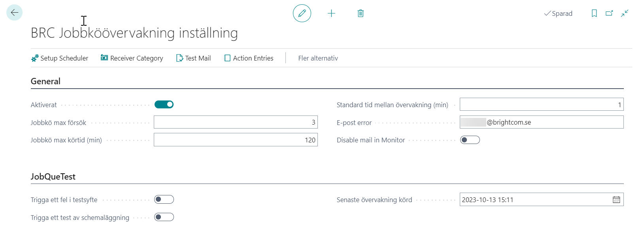
Task: Edit the Jobbkö max körtid (min) field
Action: [236, 140]
